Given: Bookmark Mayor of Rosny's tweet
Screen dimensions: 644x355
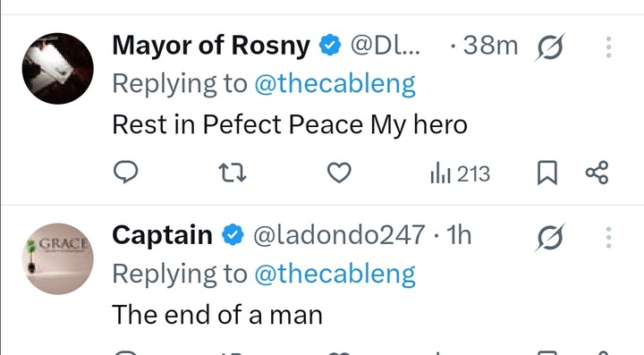Looking at the screenshot, I should coord(547,173).
